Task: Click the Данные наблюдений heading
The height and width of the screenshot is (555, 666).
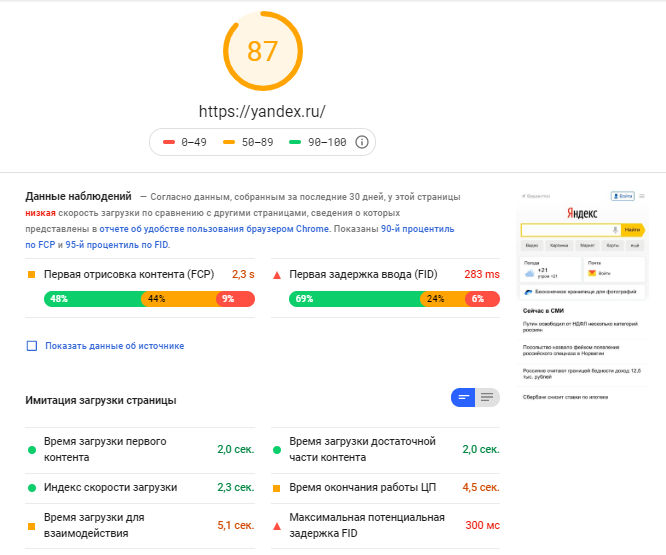Action: tap(78, 196)
